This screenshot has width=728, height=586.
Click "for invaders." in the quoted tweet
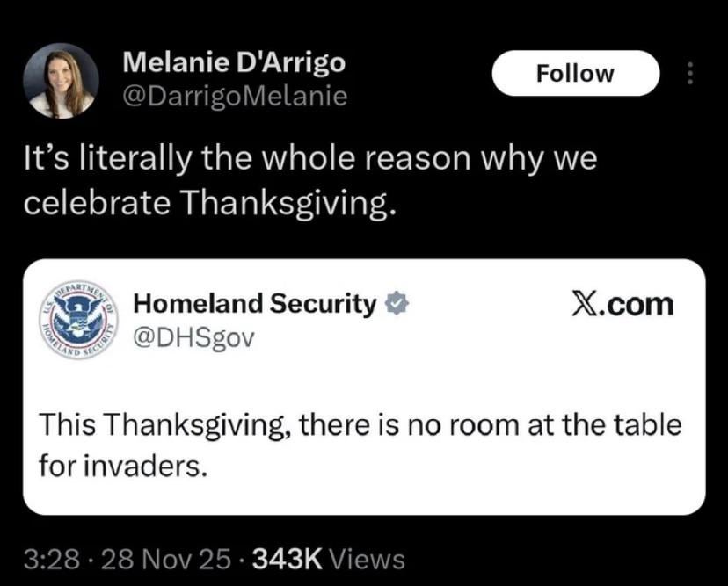(122, 465)
